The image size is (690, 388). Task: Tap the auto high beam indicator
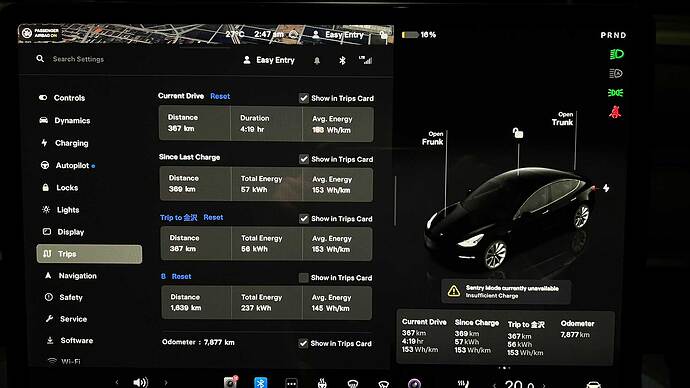[616, 73]
